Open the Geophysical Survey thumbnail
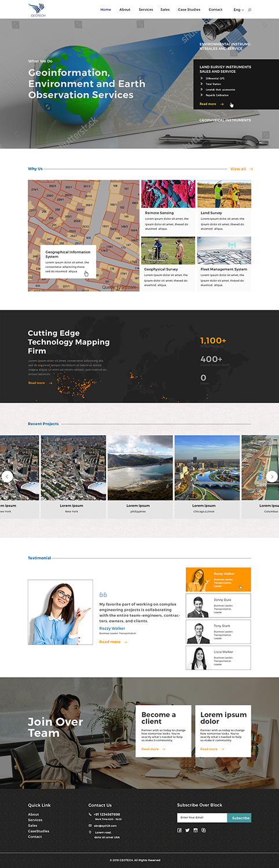Image resolution: width=279 pixels, height=868 pixels. [168, 250]
